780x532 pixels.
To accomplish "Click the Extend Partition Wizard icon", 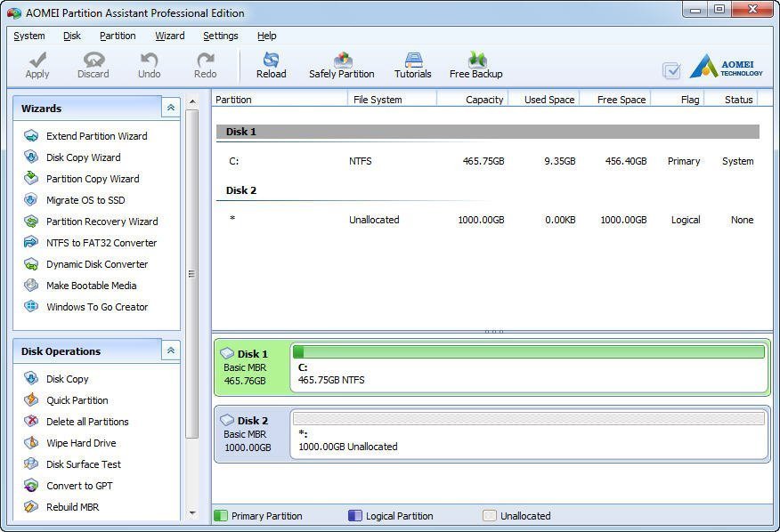I will point(31,136).
